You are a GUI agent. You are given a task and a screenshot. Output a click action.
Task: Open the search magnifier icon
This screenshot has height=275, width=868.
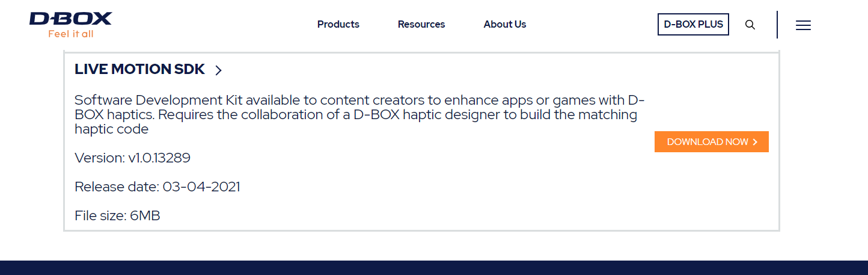(x=750, y=25)
